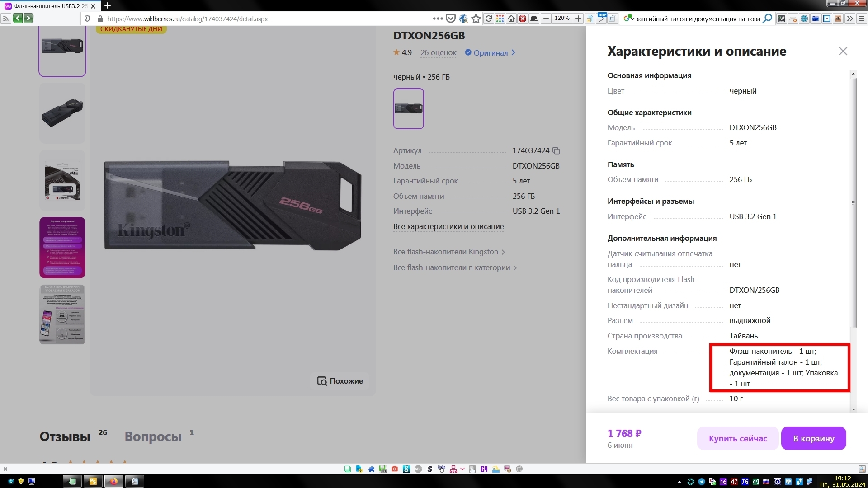Go back with the browser back arrow
The image size is (868, 488).
click(17, 19)
